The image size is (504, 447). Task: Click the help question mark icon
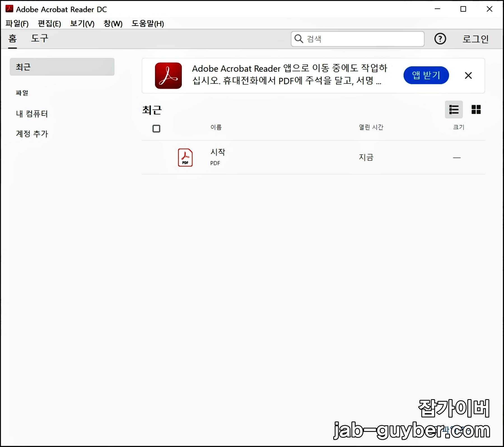point(440,39)
